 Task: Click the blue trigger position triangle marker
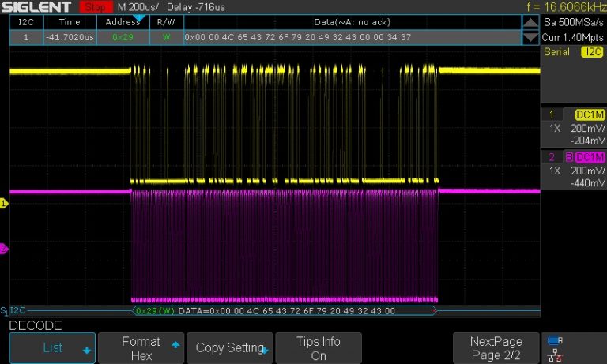(139, 17)
